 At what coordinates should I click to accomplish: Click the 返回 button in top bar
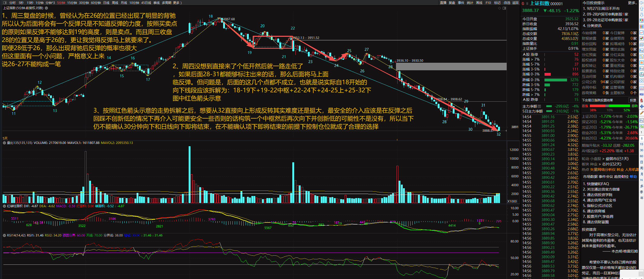coord(515,3)
